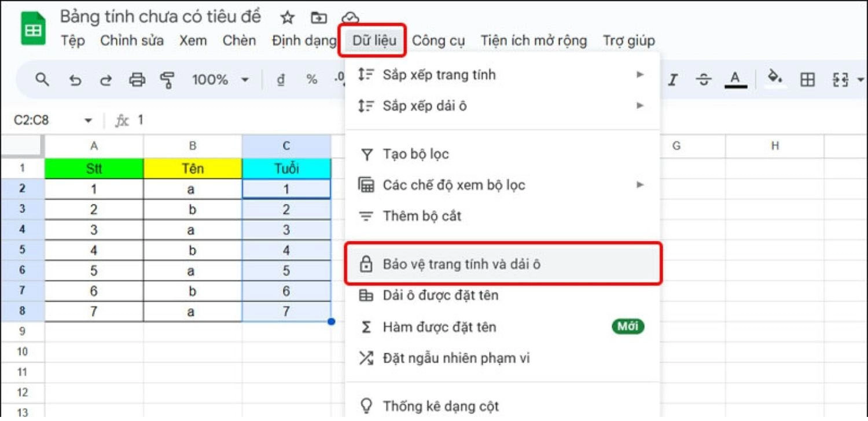
Task: Apply percent format button
Action: (312, 80)
